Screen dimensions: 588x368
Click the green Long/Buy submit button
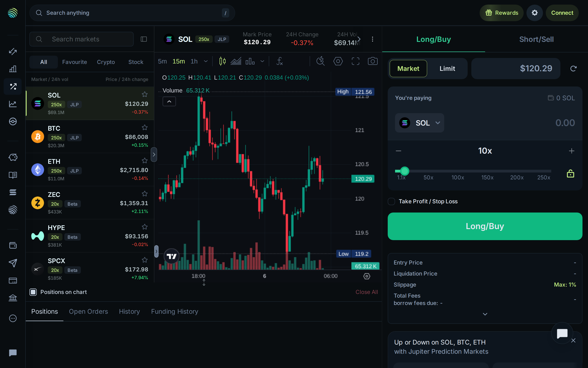(x=485, y=226)
